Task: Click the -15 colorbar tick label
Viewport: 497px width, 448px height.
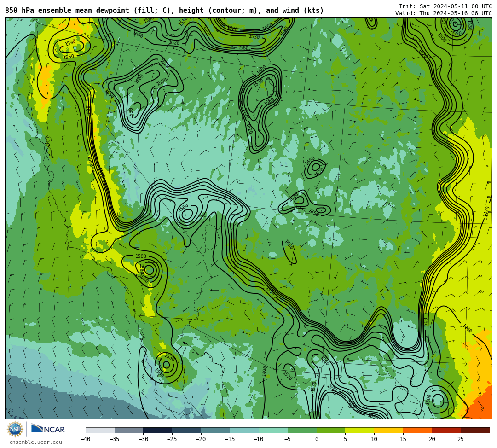Action: pos(230,439)
